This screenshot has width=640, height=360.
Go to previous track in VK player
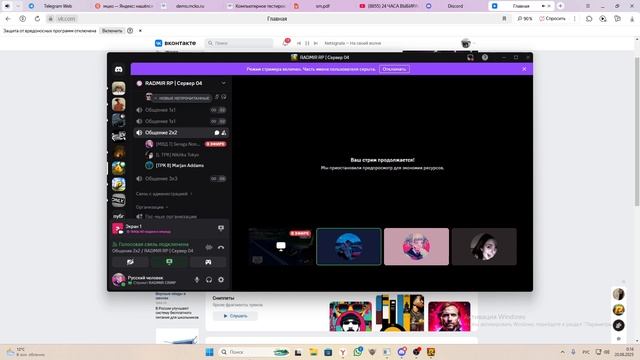[299, 43]
